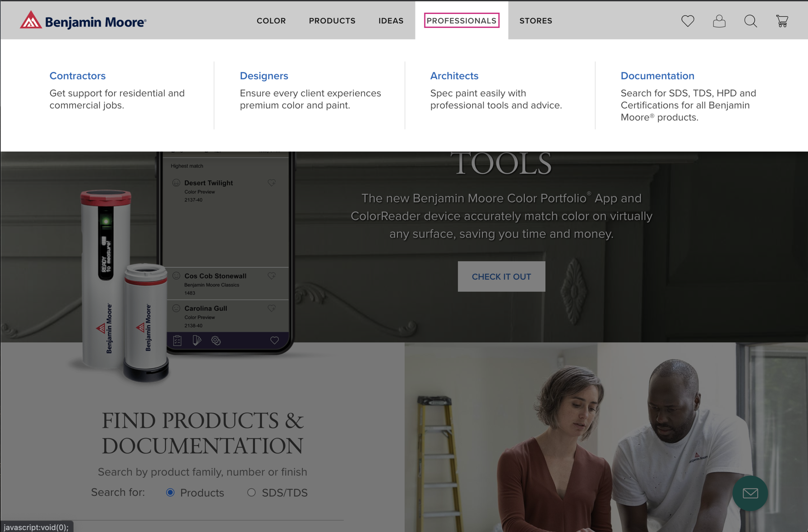Select the Products radio button
This screenshot has width=808, height=532.
pos(170,492)
